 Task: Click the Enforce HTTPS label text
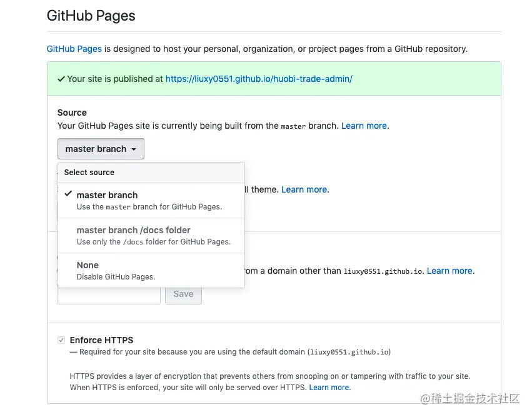point(101,340)
